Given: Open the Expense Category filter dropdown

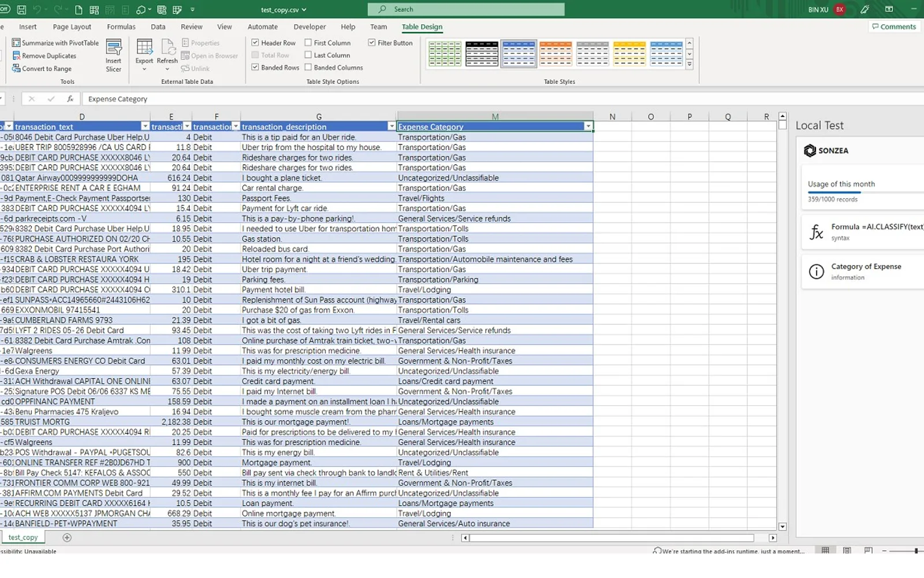Looking at the screenshot, I should [588, 127].
